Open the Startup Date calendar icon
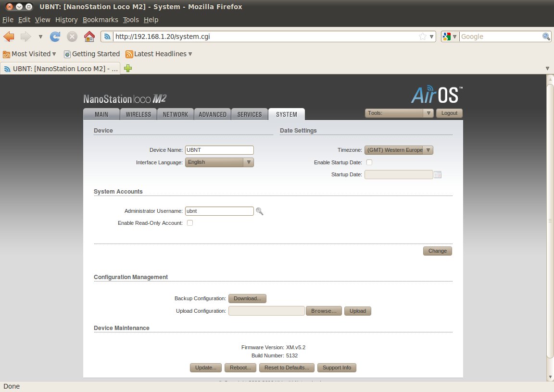The height and width of the screenshot is (392, 554). coord(437,174)
